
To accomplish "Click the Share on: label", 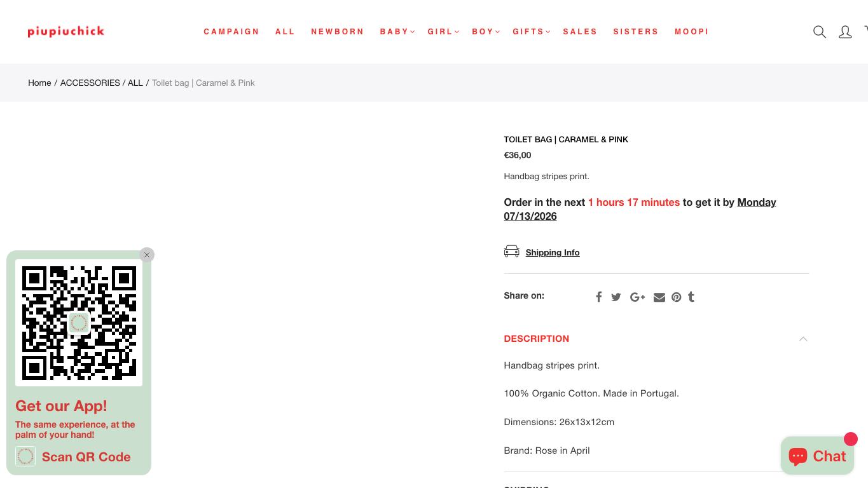I will 524,295.
